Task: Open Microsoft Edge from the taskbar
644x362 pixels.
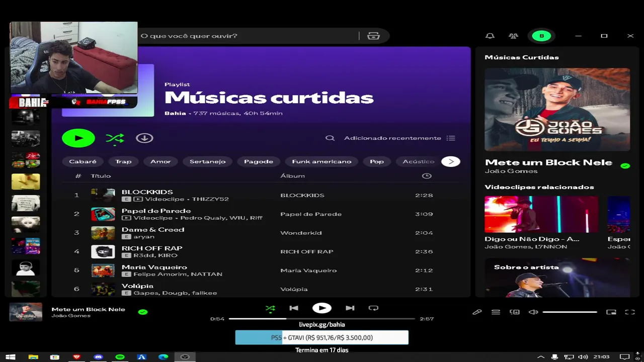Action: pyautogui.click(x=163, y=357)
